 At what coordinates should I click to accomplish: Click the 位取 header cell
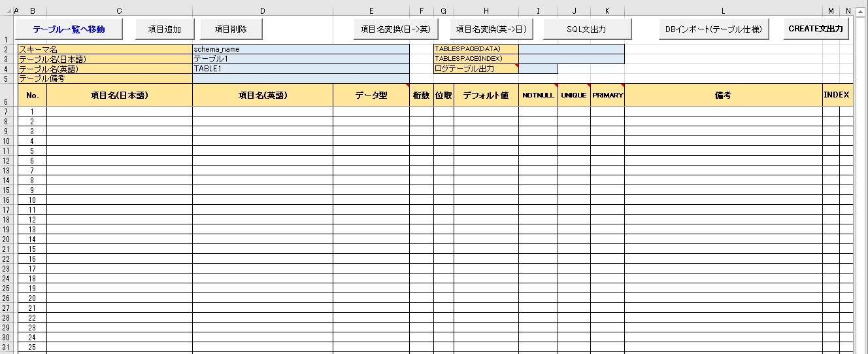click(x=444, y=95)
